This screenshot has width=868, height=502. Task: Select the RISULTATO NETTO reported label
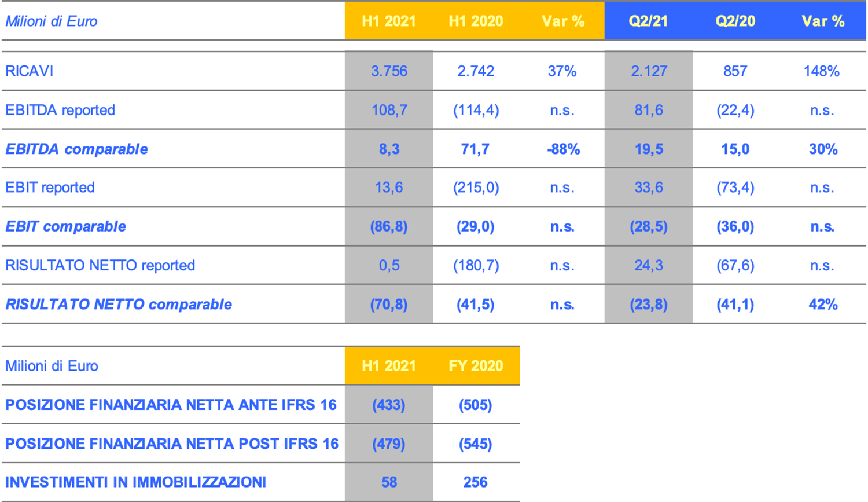pos(100,265)
